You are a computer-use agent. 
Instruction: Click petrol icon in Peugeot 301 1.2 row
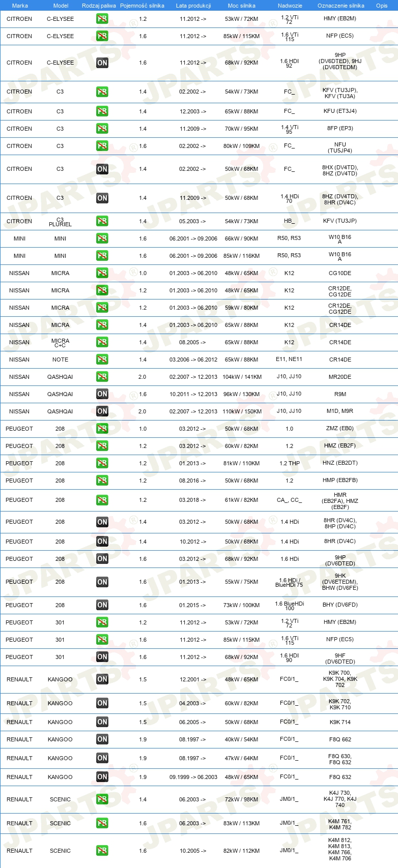click(x=102, y=622)
